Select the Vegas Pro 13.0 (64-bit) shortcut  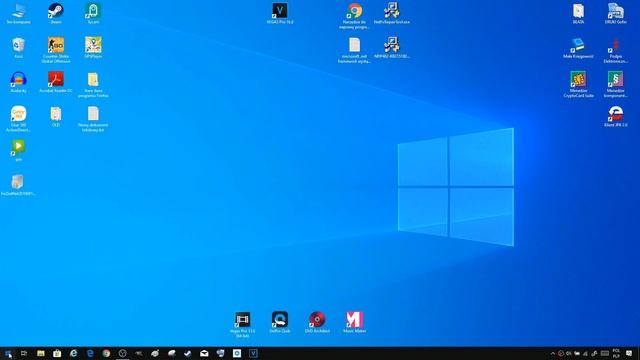point(242,324)
